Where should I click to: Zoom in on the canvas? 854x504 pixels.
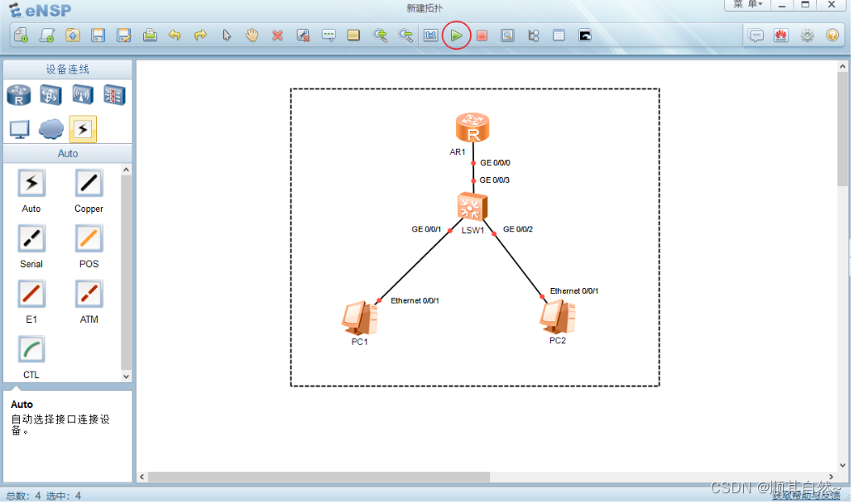[380, 36]
